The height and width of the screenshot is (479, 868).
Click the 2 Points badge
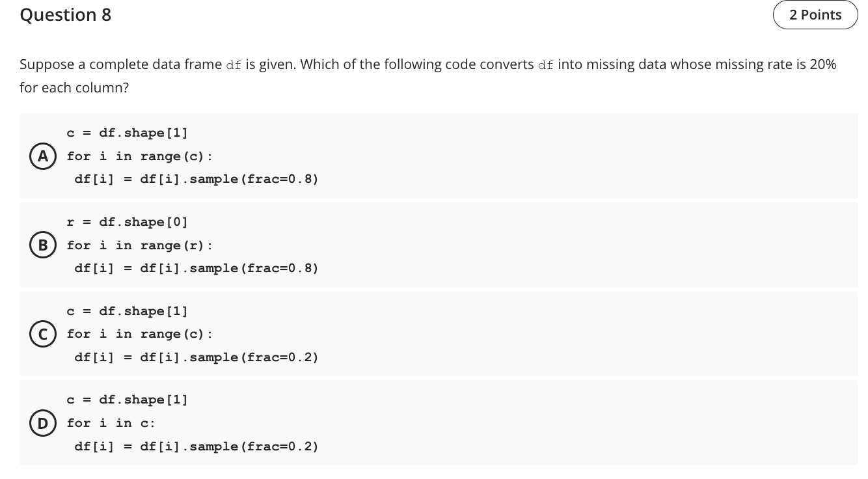point(815,14)
